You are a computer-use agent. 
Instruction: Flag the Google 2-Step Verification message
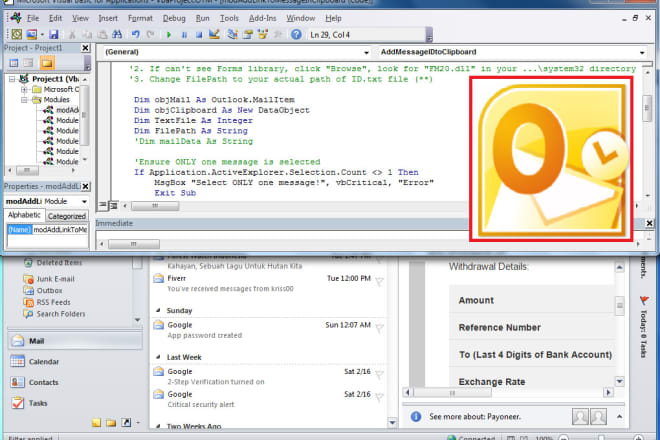(379, 375)
